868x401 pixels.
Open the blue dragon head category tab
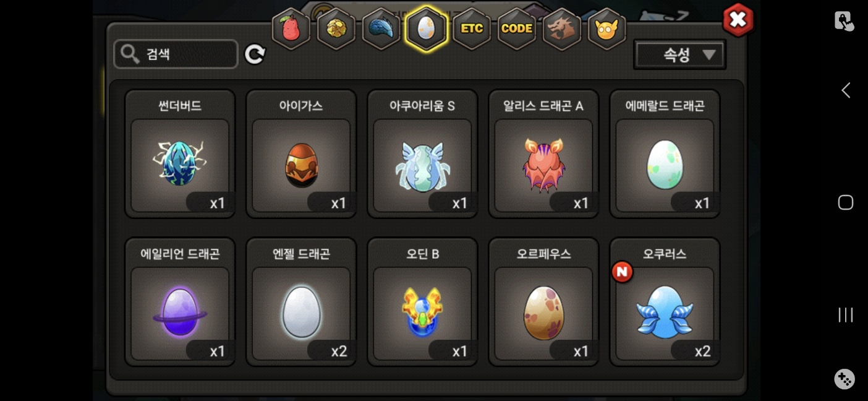[381, 28]
